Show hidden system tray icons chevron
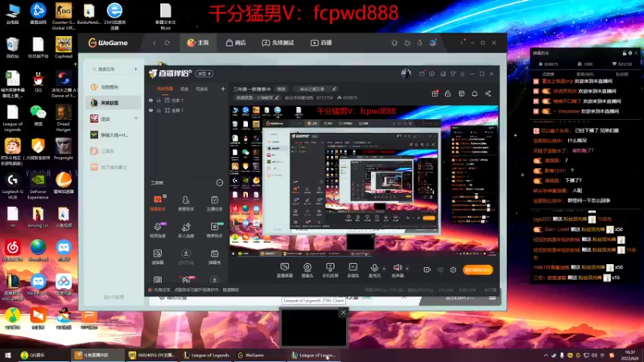This screenshot has height=362, width=644. pyautogui.click(x=546, y=356)
